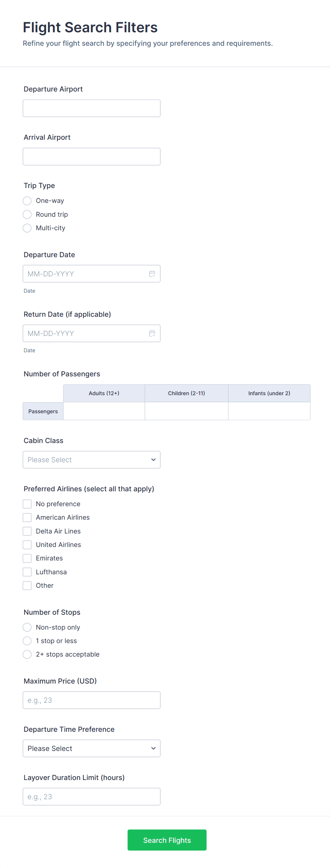Open the Return Date calendar icon
The image size is (330, 868).
coord(152,333)
